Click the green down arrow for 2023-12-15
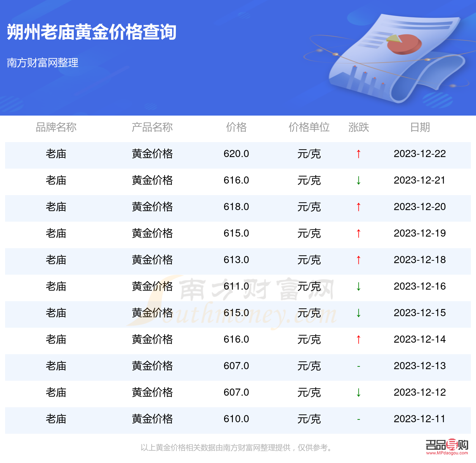Image resolution: width=476 pixels, height=463 pixels. pos(358,313)
